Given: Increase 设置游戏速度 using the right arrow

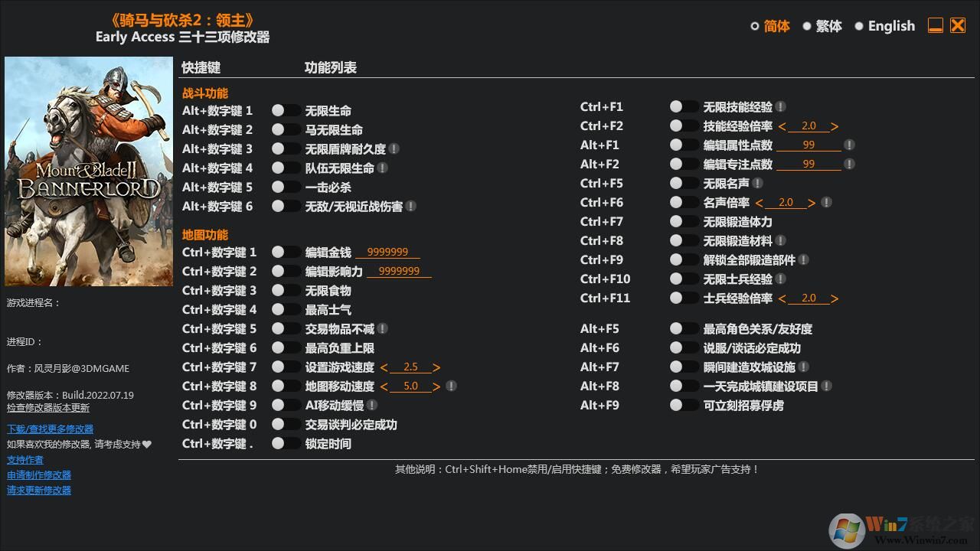Looking at the screenshot, I should tap(436, 367).
